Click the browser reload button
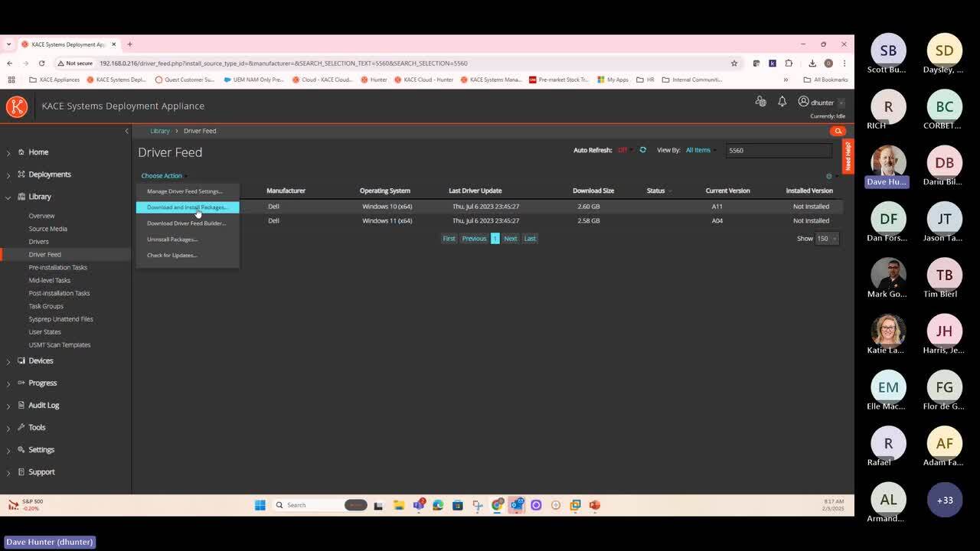Screen dimensions: 980x551 41,64
